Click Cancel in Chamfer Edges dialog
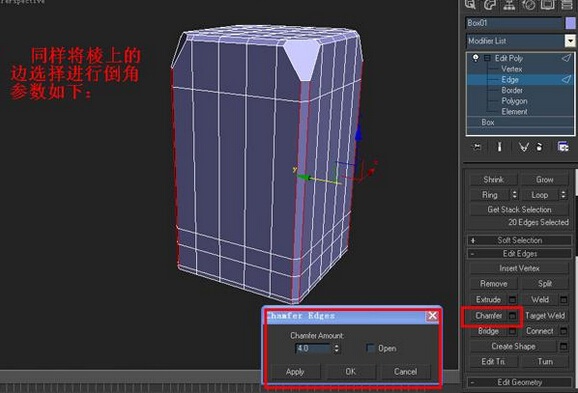The height and width of the screenshot is (393, 578). point(405,372)
